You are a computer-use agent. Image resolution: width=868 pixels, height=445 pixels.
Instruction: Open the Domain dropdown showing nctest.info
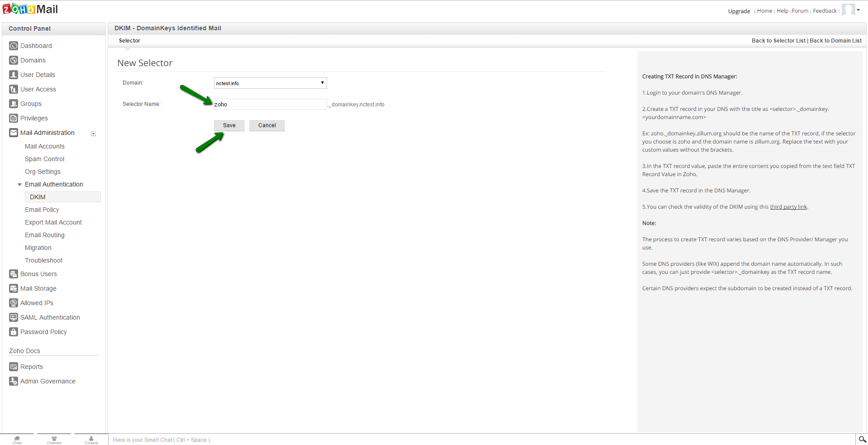click(270, 83)
